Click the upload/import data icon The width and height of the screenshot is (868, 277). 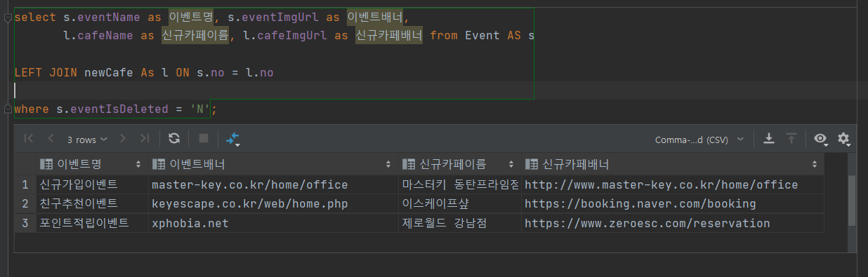(791, 138)
